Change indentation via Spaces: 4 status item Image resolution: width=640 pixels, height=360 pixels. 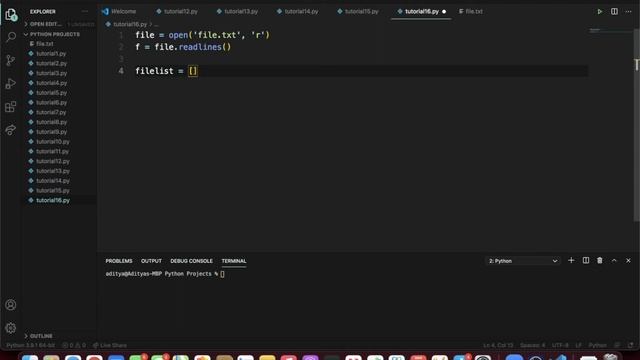pyautogui.click(x=532, y=345)
